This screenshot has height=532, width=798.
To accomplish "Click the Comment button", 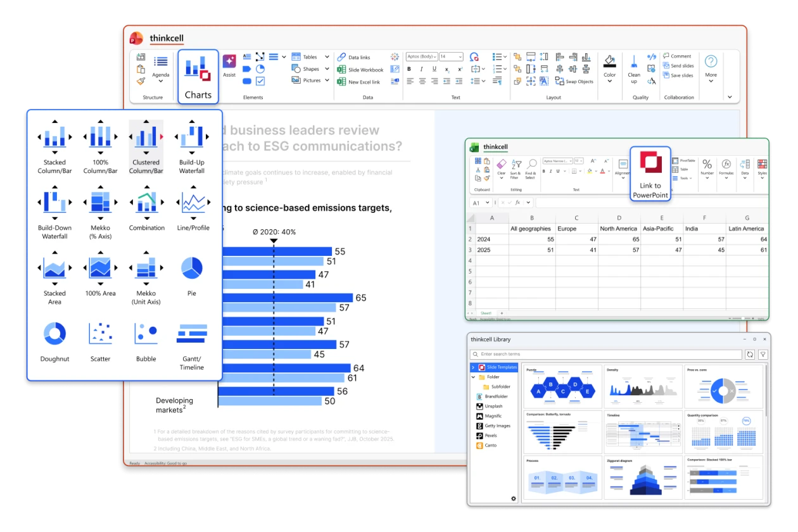I will [x=677, y=56].
